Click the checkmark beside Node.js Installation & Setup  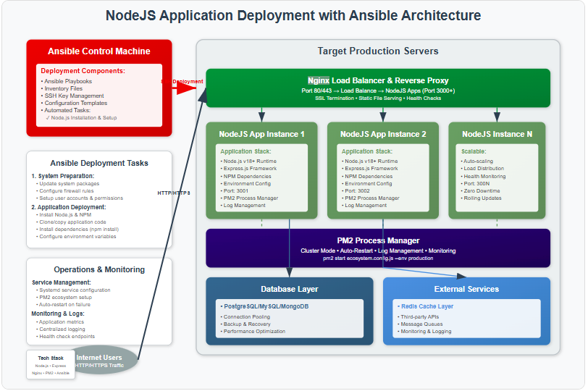coord(48,117)
